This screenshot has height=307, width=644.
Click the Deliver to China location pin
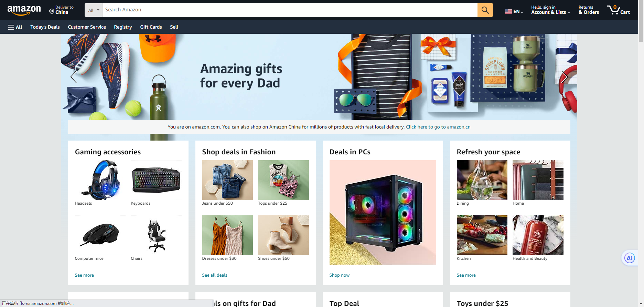(x=52, y=12)
